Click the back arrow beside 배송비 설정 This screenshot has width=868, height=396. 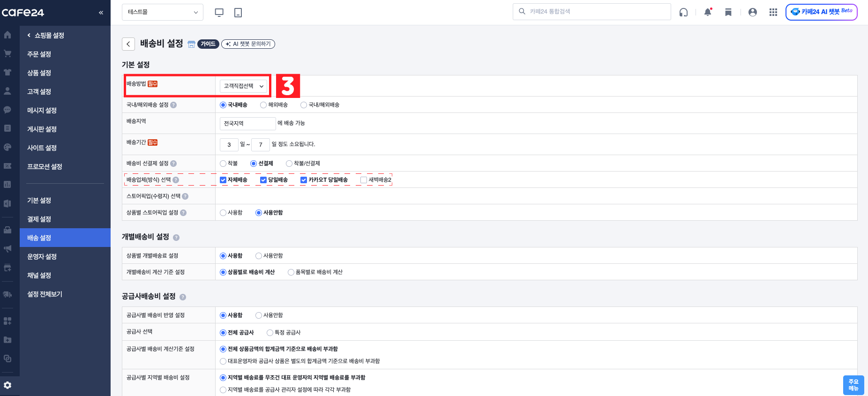(128, 44)
